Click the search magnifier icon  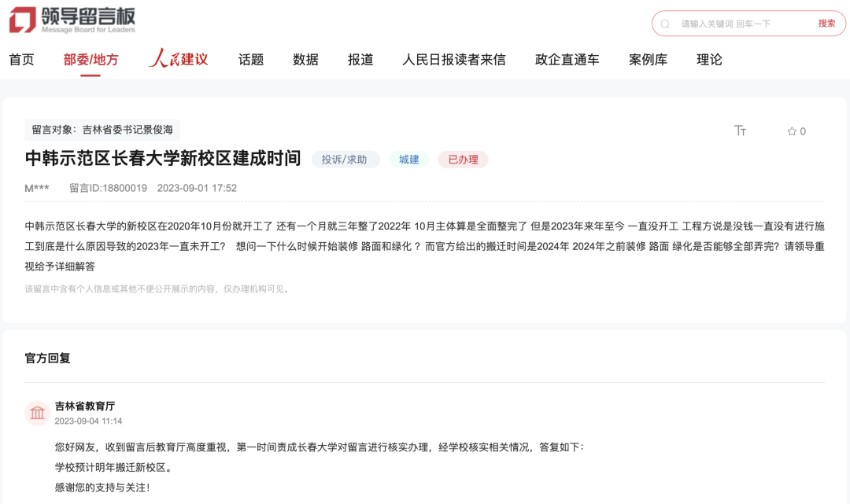(665, 24)
